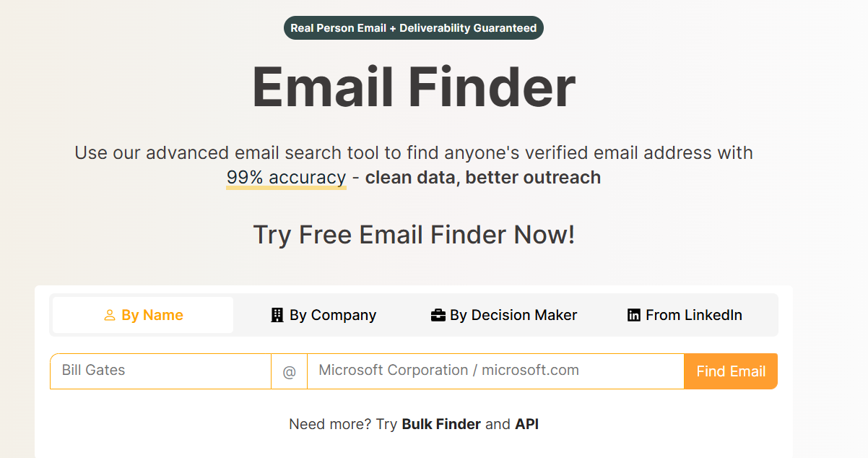Click the microsoft.com company input field
The image size is (868, 458).
(x=495, y=371)
